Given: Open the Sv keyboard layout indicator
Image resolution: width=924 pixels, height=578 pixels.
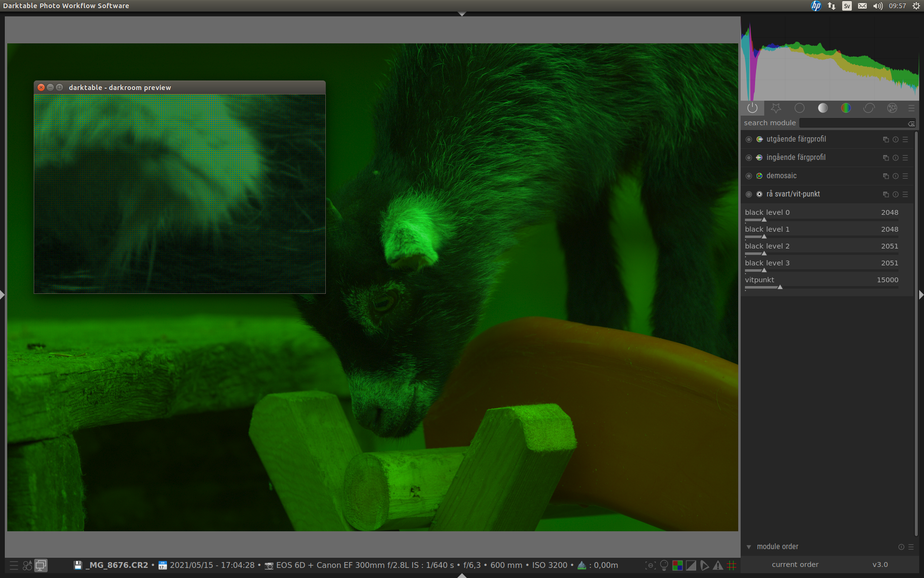Looking at the screenshot, I should 847,6.
